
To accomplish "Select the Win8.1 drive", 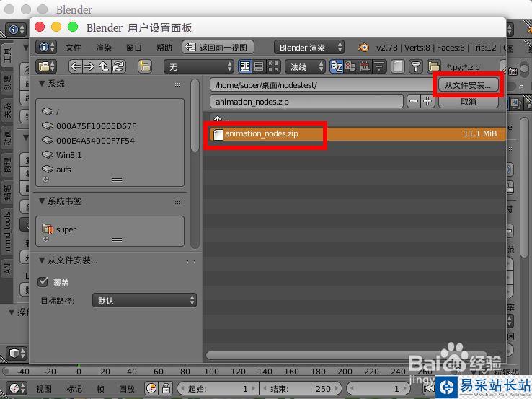I will pos(62,155).
